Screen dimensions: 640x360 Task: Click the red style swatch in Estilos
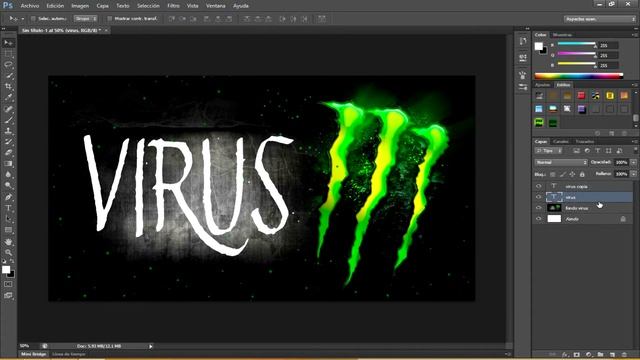(581, 96)
